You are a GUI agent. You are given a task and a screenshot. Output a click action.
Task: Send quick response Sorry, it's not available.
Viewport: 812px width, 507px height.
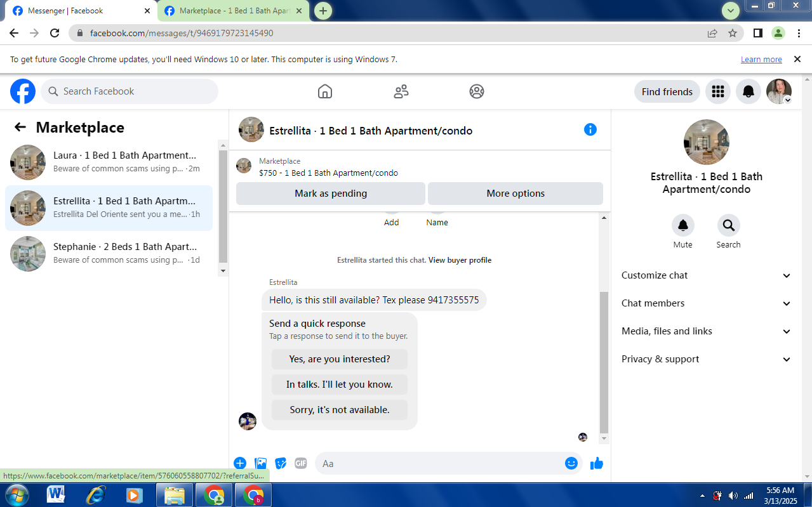pyautogui.click(x=340, y=410)
